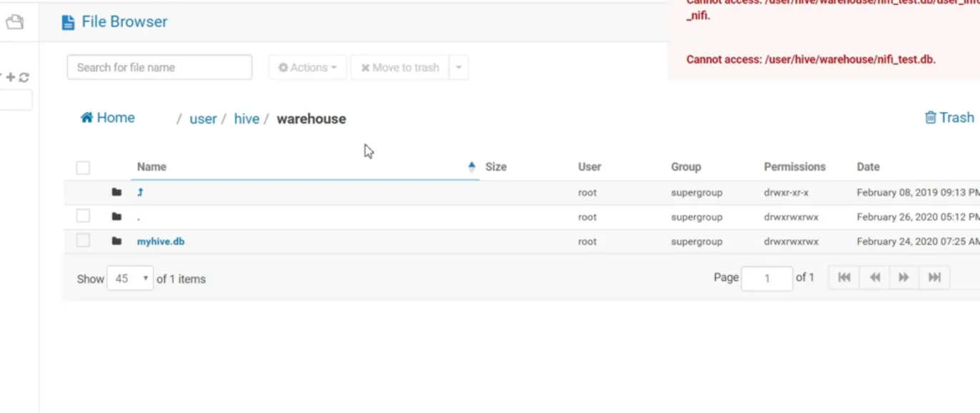Navigate to user breadcrumb
Image resolution: width=980 pixels, height=413 pixels.
pyautogui.click(x=203, y=119)
